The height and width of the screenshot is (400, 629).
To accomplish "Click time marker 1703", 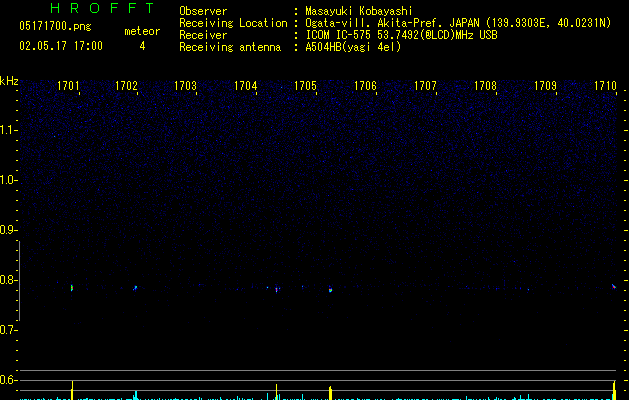I will pyautogui.click(x=185, y=86).
